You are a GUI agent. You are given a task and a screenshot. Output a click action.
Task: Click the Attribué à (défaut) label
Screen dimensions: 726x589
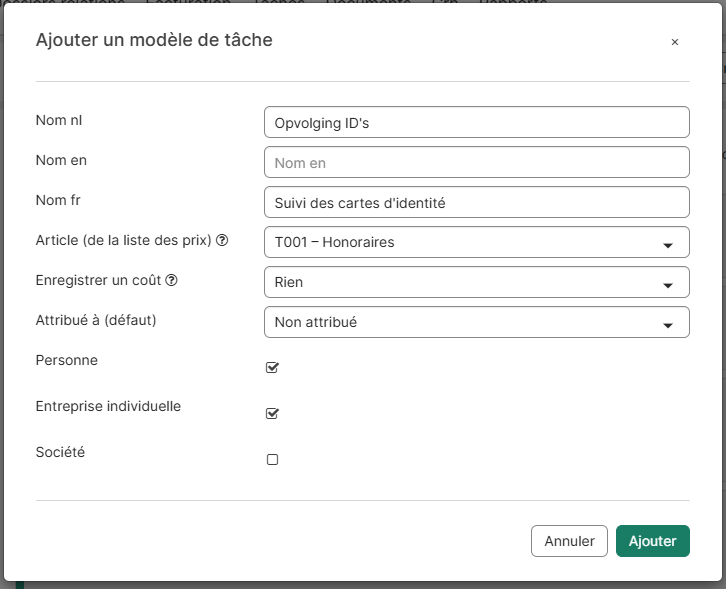pyautogui.click(x=96, y=321)
